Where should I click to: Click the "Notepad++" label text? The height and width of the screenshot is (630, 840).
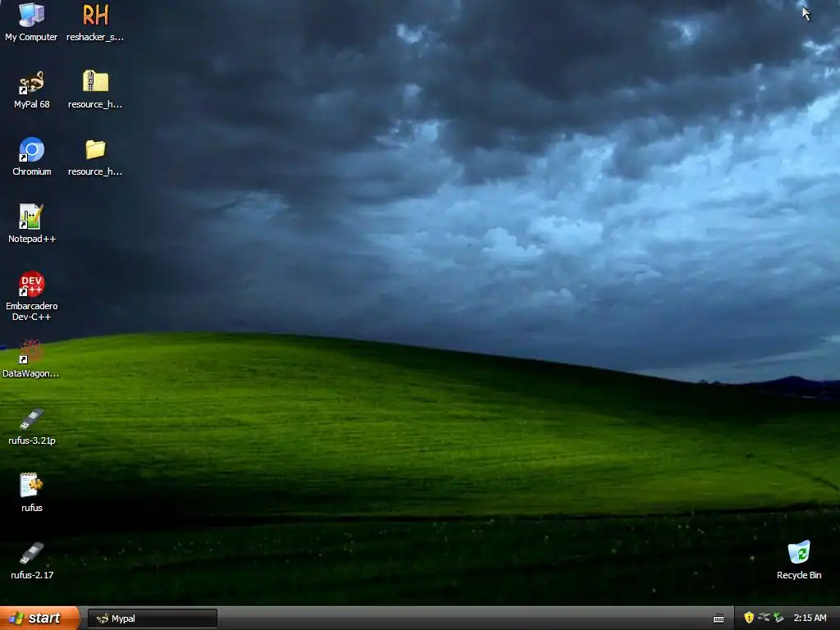click(x=32, y=239)
